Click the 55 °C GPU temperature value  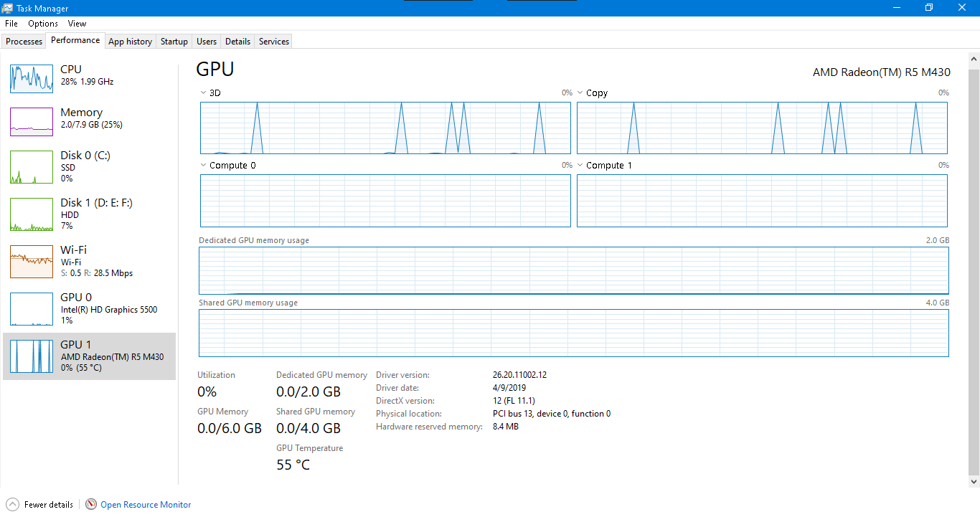[293, 465]
